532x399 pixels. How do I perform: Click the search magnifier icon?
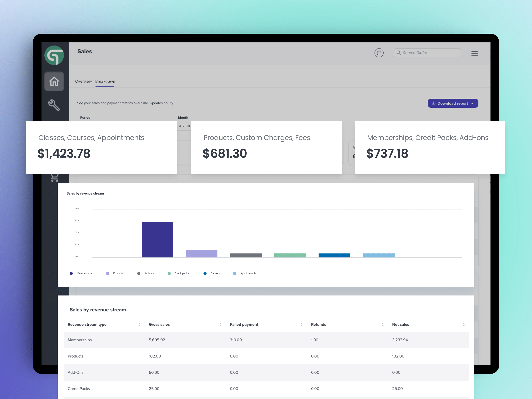pos(398,53)
